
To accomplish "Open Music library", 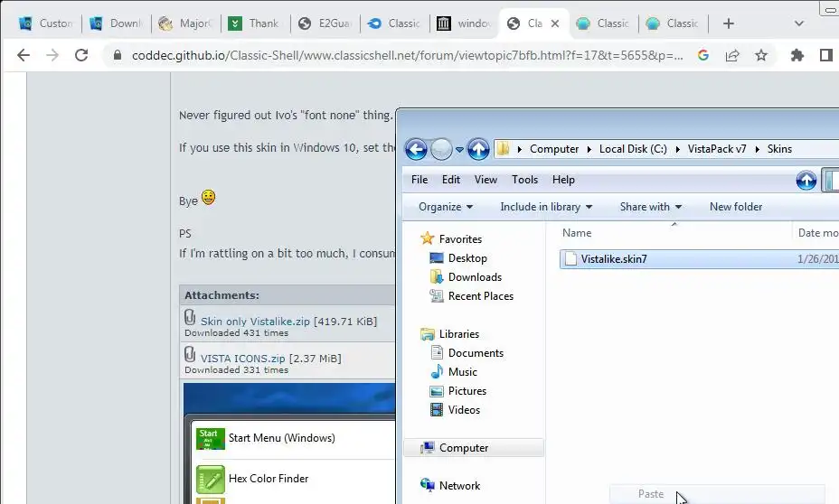I will 462,372.
